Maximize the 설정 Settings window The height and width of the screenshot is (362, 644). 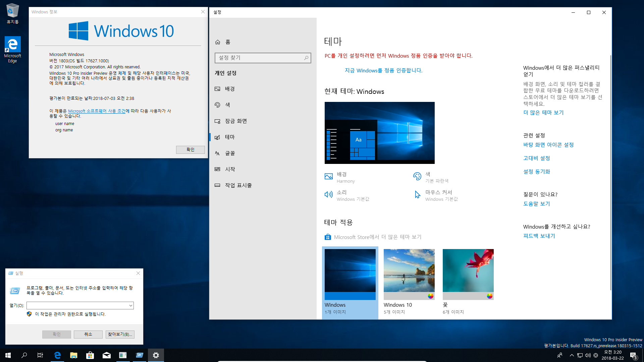589,12
